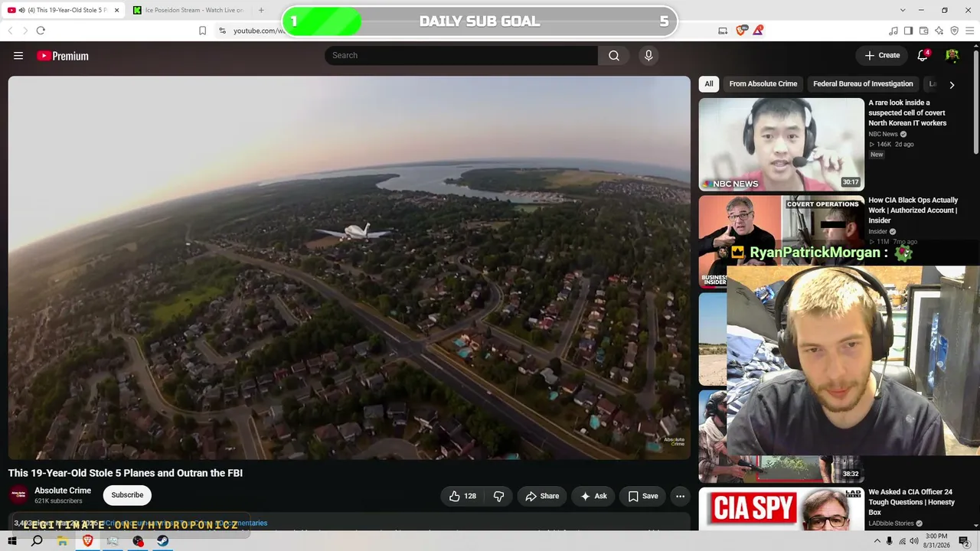This screenshot has height=551, width=980.
Task: Filter by Federal Bureau of Investigation chip
Action: coord(863,84)
